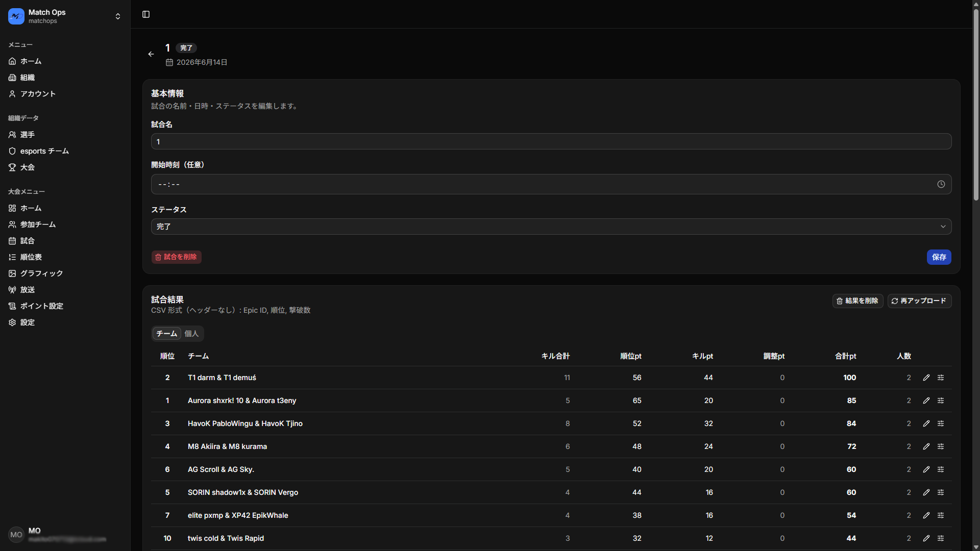The height and width of the screenshot is (551, 980).
Task: Open esports チーム in the sidebar
Action: [65, 151]
